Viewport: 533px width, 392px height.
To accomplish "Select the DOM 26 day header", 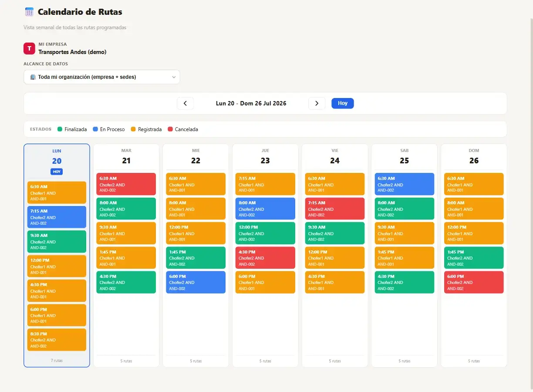I will coord(474,156).
